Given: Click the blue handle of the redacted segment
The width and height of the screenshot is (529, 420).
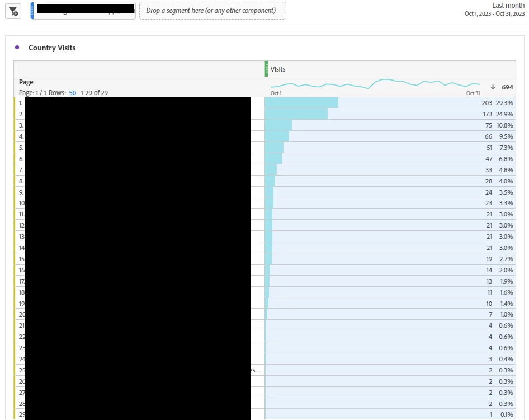Looking at the screenshot, I should (32, 11).
